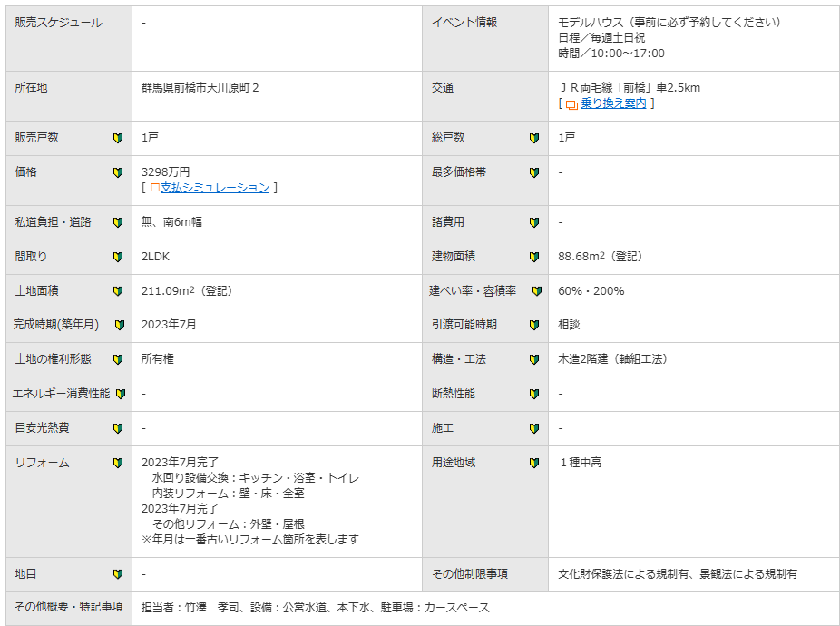840x626 pixels.
Task: Click the window icon before 支払シミュレーション
Action: coord(155,188)
